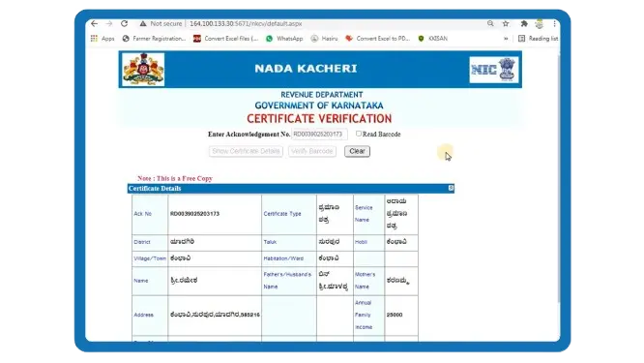Bookmark this page with star icon
Image resolution: width=644 pixels, height=363 pixels.
[506, 24]
